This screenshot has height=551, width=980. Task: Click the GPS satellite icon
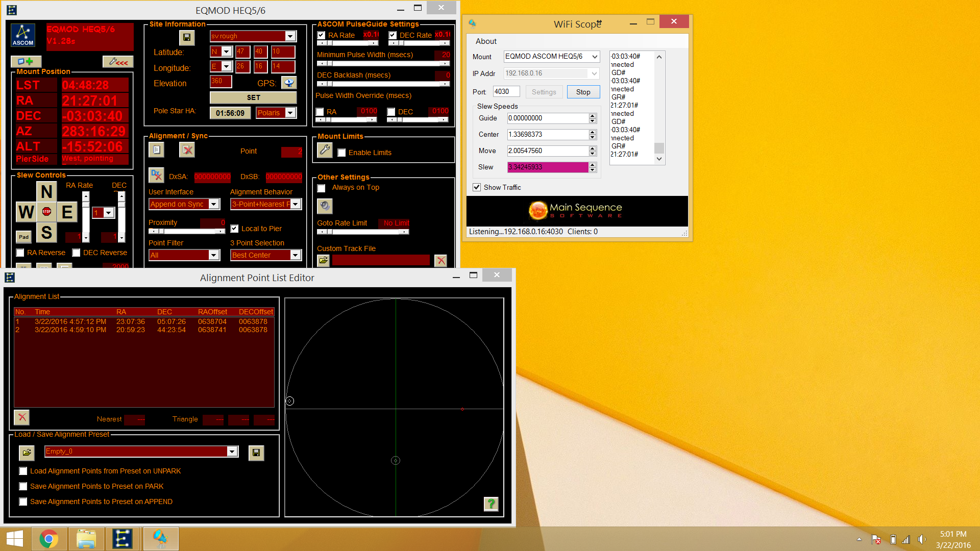[289, 83]
